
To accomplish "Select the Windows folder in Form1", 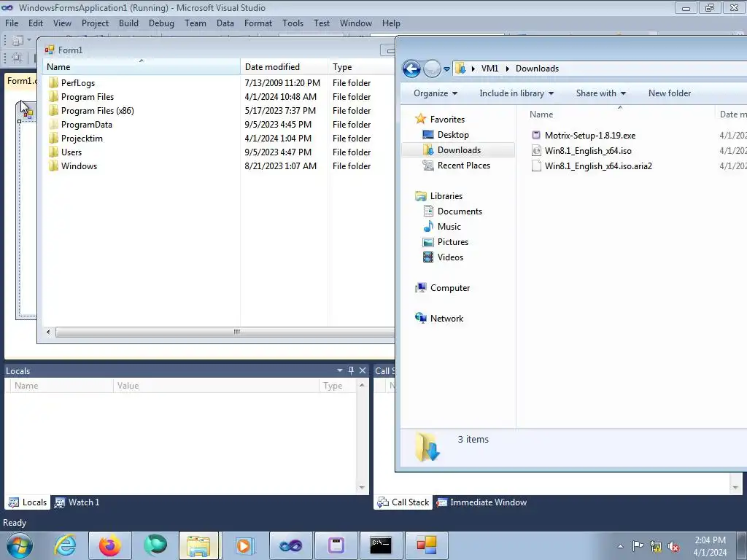I will click(x=79, y=166).
